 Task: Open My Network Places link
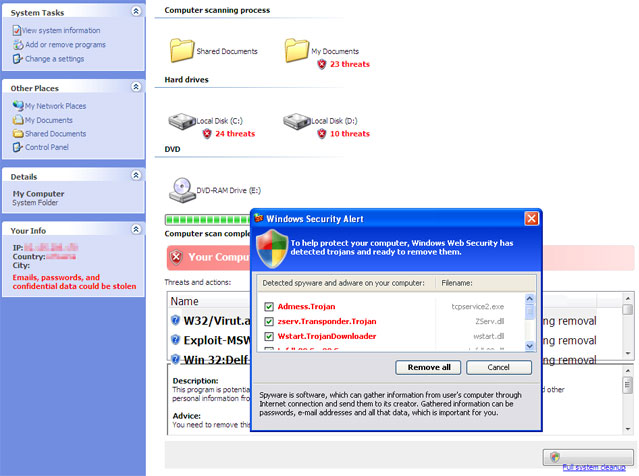55,106
